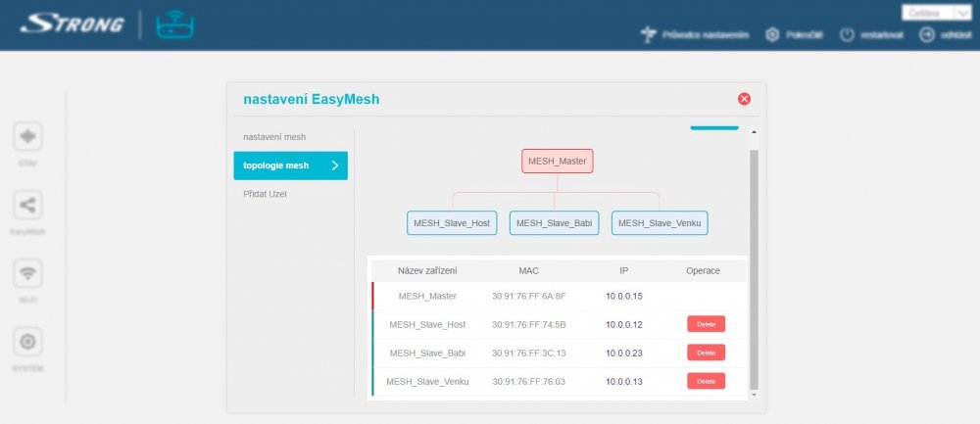The height and width of the screenshot is (424, 980).
Task: Select Přidat Uzel menu item
Action: (x=265, y=194)
